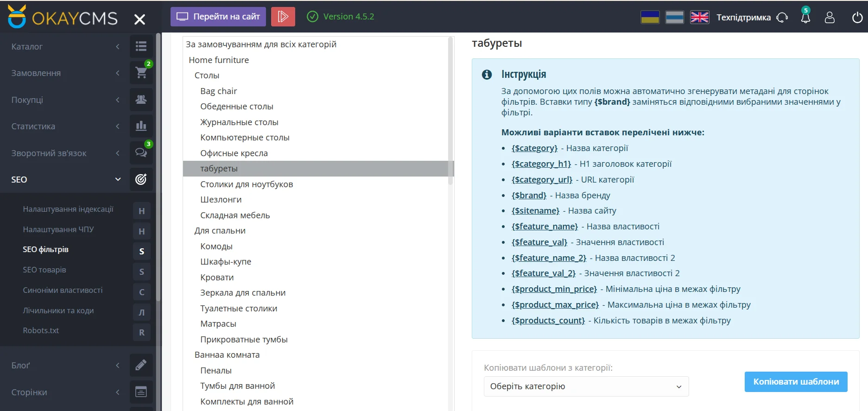Select the UK flag language icon
The width and height of the screenshot is (868, 411).
(699, 18)
